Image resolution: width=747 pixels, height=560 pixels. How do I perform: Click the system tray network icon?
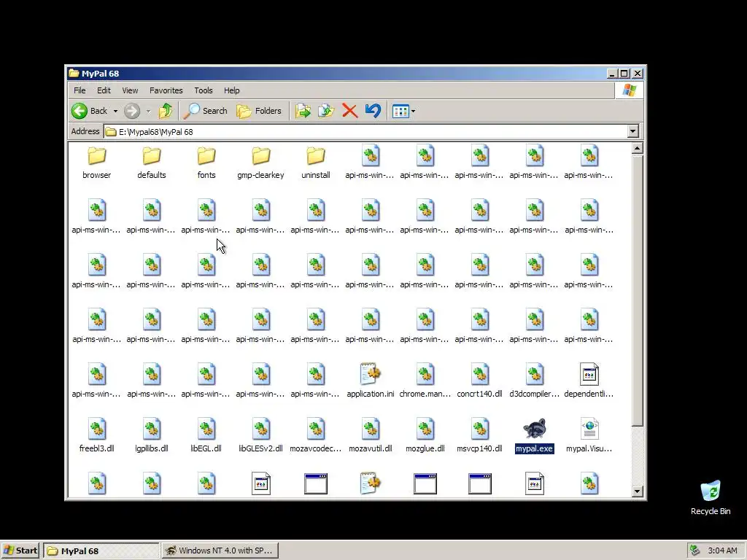tap(695, 551)
